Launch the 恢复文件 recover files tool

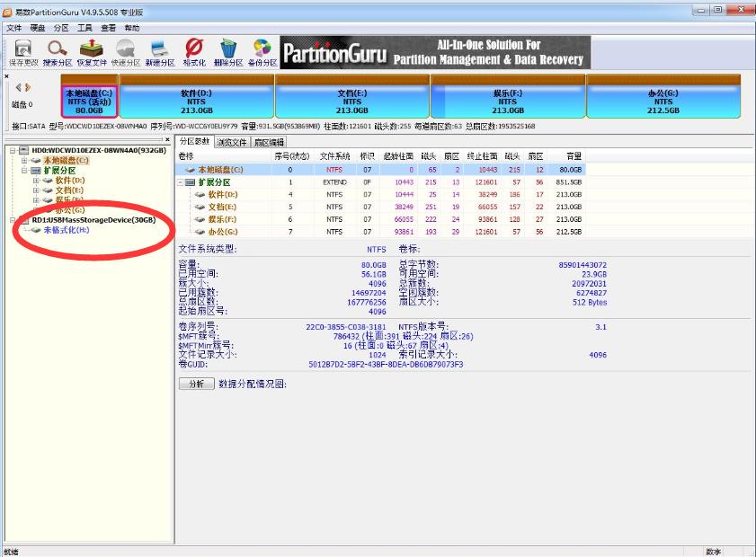[92, 53]
